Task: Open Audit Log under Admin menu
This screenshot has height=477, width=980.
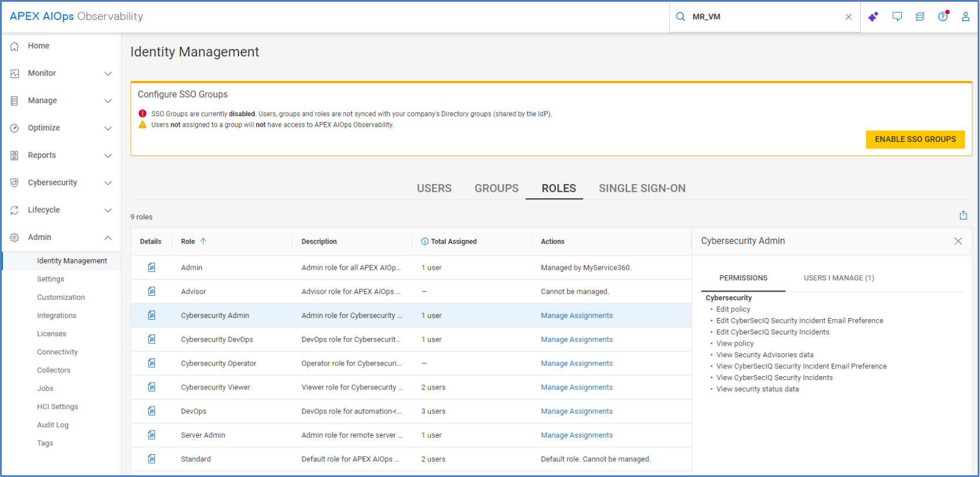Action: 53,425
